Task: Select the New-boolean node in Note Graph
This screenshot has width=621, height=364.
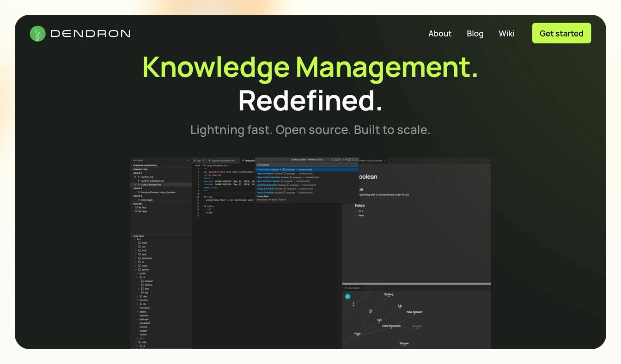Action: click(414, 312)
